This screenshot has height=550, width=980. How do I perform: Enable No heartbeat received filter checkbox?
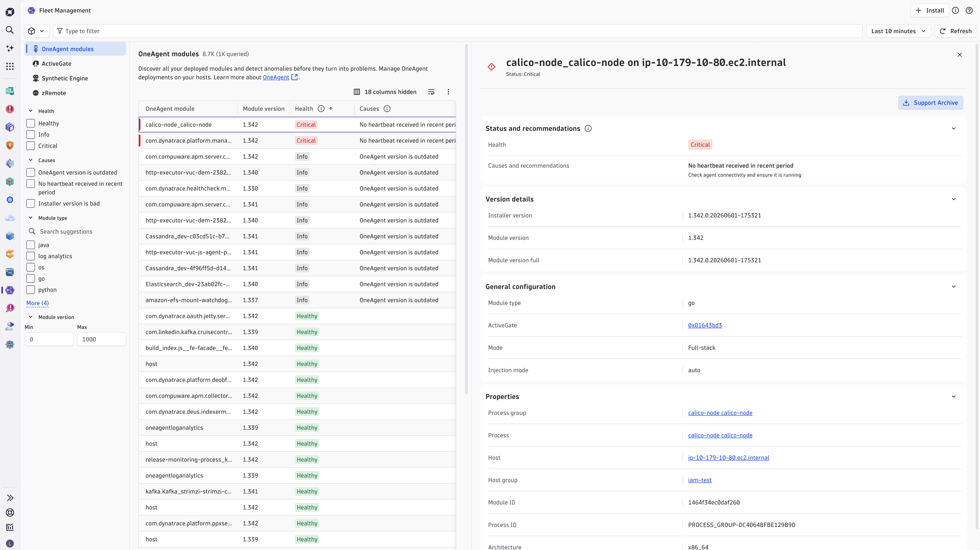tap(30, 184)
